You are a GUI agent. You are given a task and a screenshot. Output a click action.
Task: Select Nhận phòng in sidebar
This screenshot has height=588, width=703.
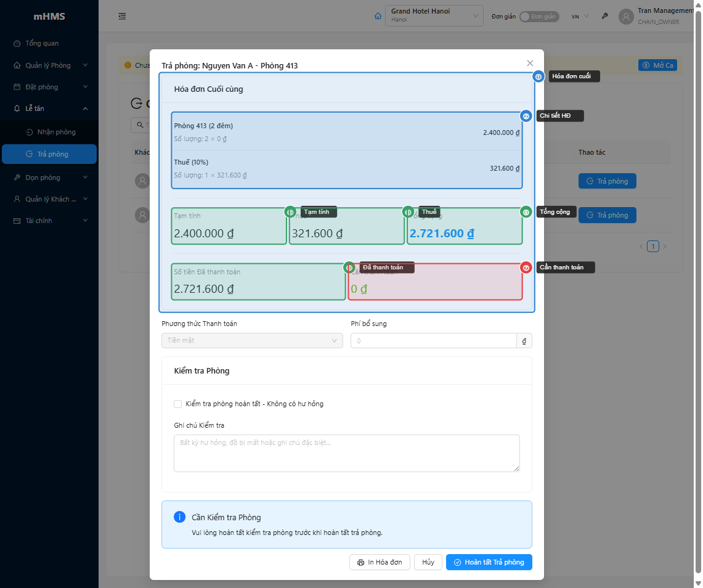56,132
